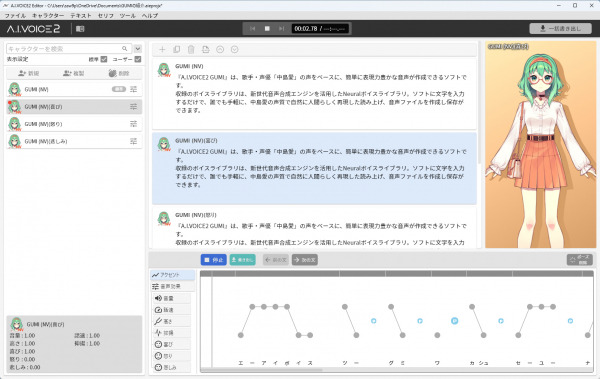Select the GUMI (NV)(悲しみ) character row
This screenshot has width=600, height=379.
pos(74,141)
